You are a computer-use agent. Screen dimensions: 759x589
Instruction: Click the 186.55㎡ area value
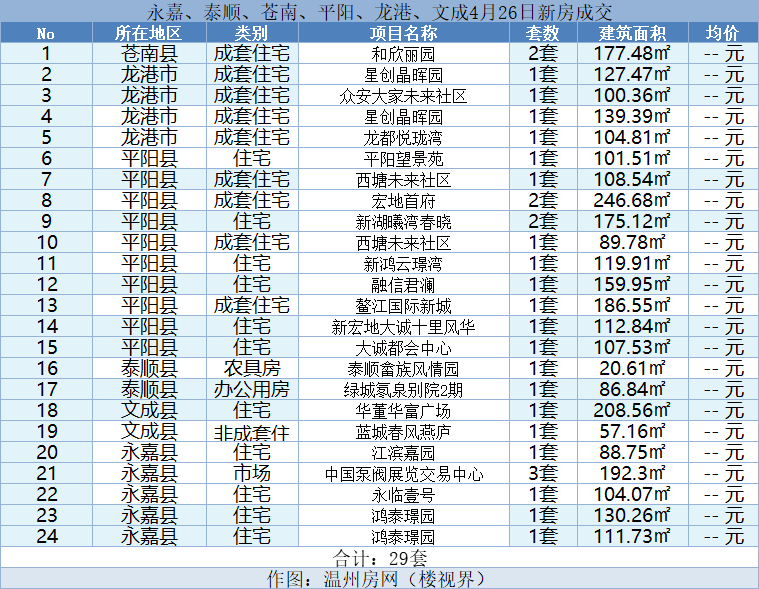coord(632,305)
